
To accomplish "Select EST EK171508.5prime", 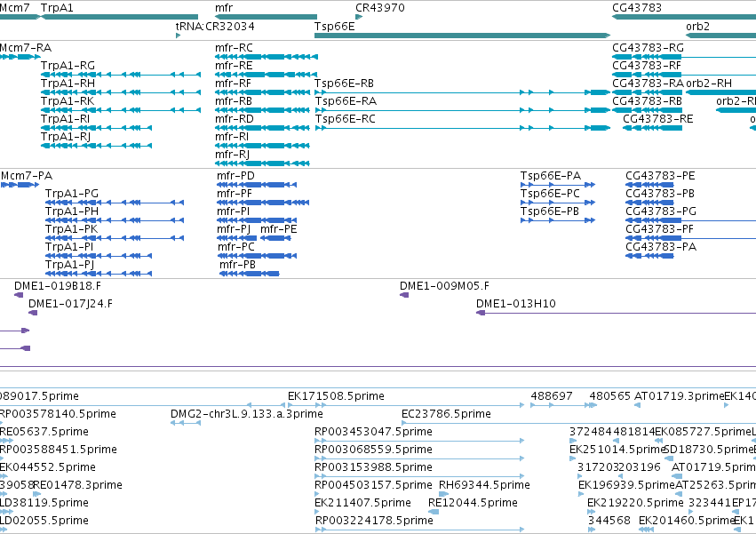I will (x=406, y=405).
